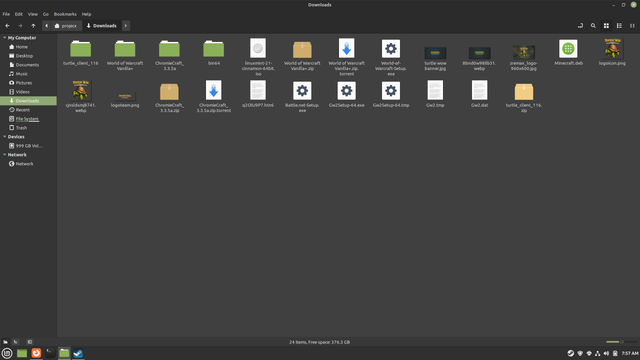This screenshot has height=360, width=640.
Task: Collapse the My Computer section
Action: click(4, 38)
